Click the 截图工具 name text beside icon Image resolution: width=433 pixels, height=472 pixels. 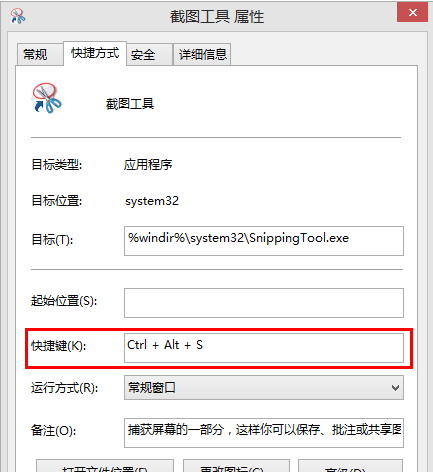click(130, 104)
